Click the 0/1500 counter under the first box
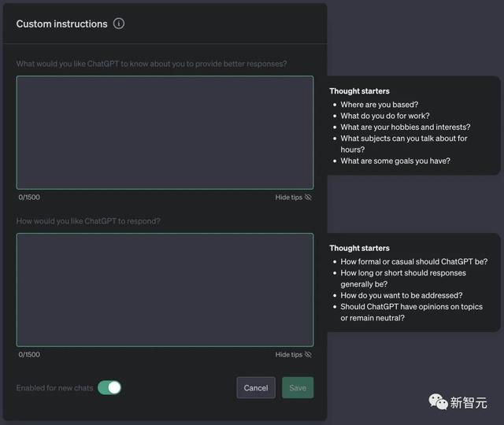504x425 pixels. (x=29, y=198)
